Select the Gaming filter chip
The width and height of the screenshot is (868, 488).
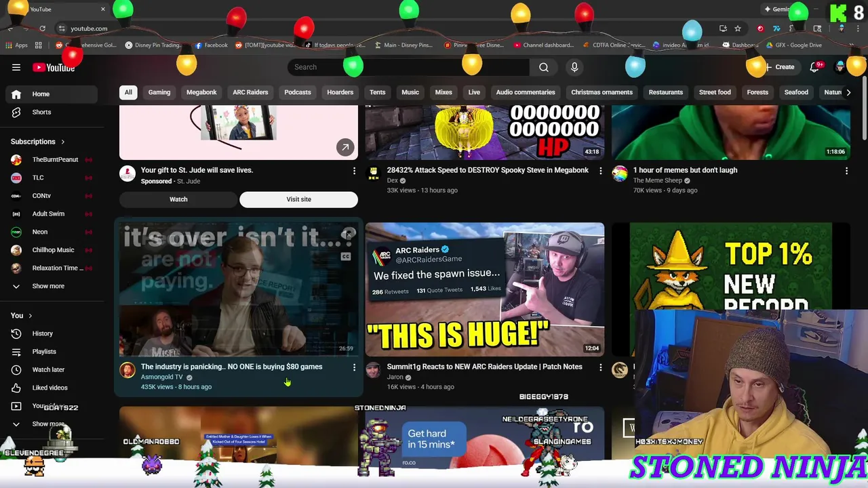coord(159,92)
